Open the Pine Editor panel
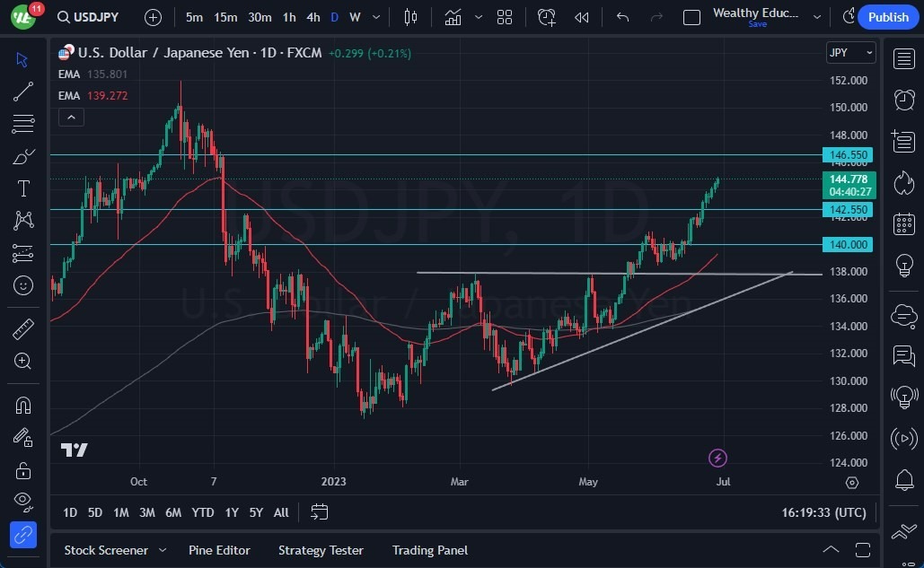 [219, 550]
